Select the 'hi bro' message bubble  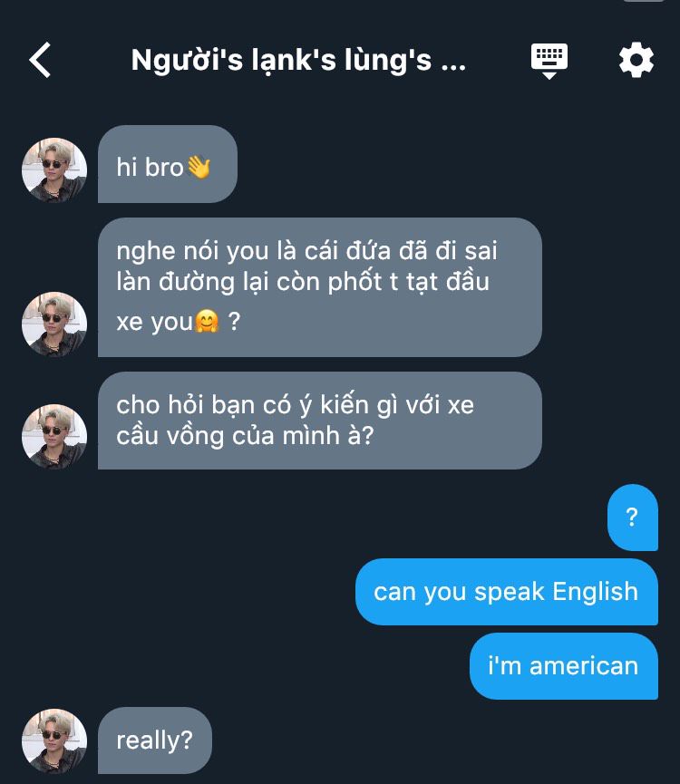click(x=168, y=164)
